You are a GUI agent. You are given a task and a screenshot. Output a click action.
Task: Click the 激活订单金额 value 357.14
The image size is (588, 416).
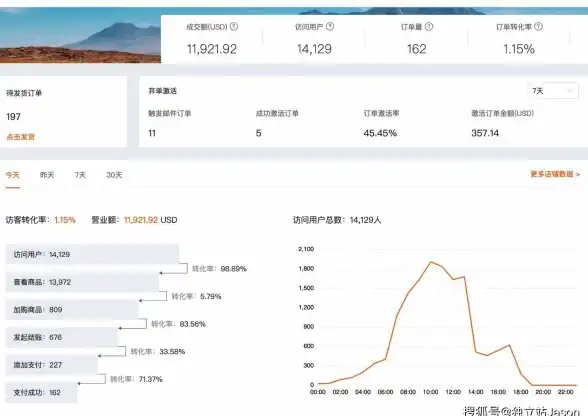click(485, 133)
